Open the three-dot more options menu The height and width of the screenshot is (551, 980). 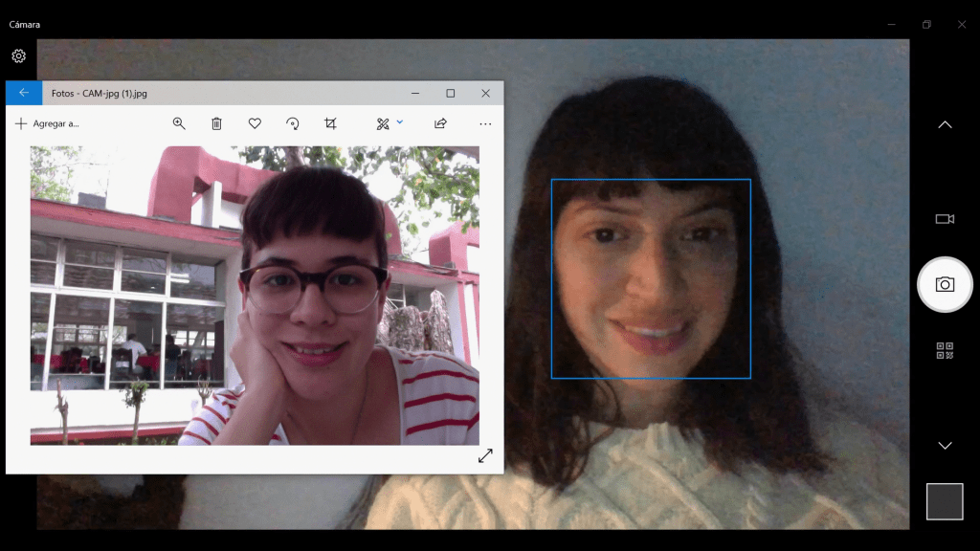tap(485, 123)
